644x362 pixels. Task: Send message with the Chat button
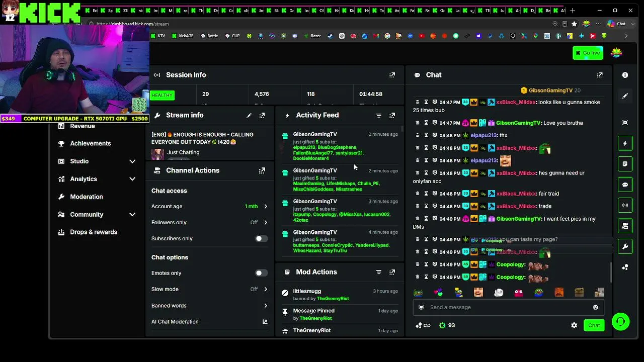tap(594, 325)
